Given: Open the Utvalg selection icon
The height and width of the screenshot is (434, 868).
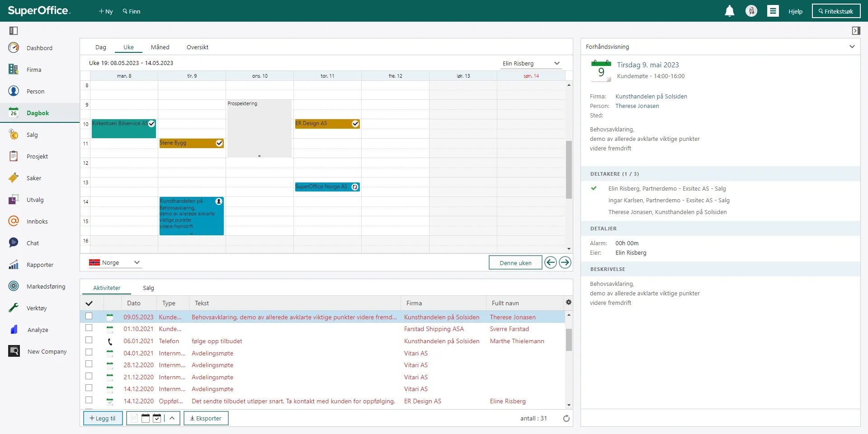Looking at the screenshot, I should [14, 199].
